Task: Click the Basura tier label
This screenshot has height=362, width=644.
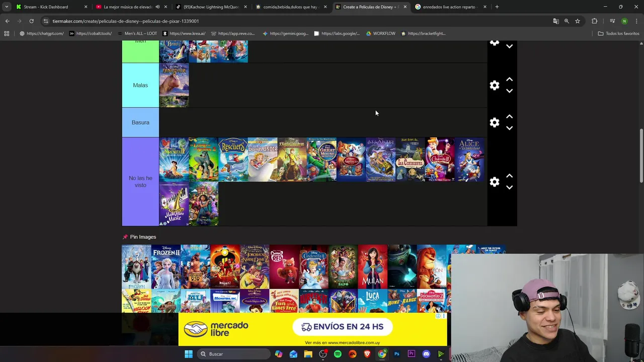Action: coord(140,122)
